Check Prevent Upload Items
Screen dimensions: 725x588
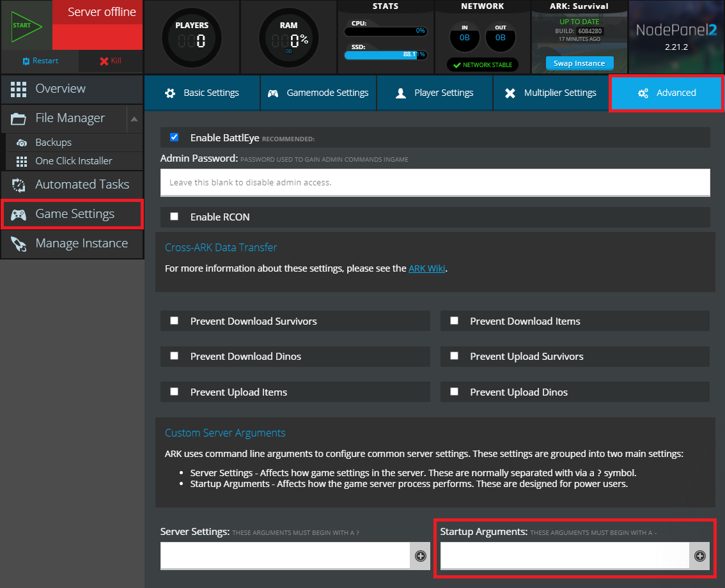(175, 392)
